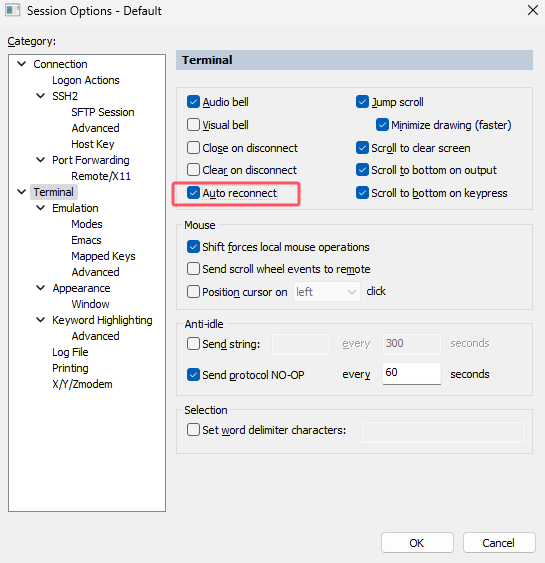Check Close on disconnect
This screenshot has width=545, height=563.
click(193, 148)
